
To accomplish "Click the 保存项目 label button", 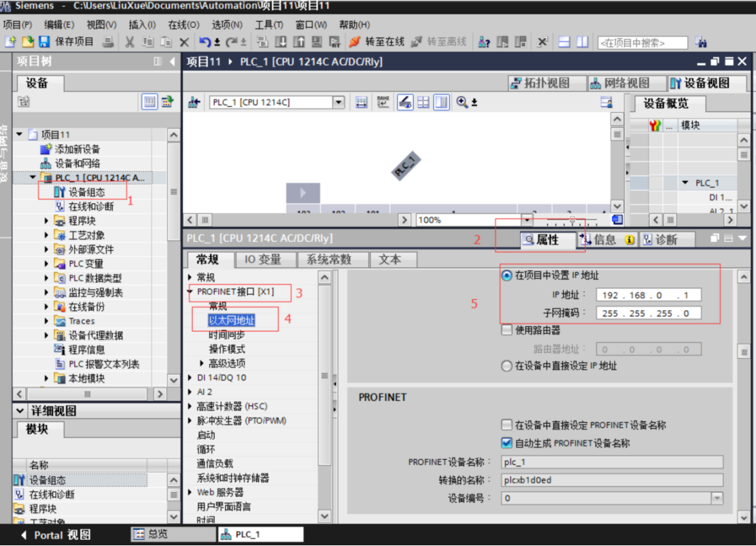I will [x=74, y=41].
